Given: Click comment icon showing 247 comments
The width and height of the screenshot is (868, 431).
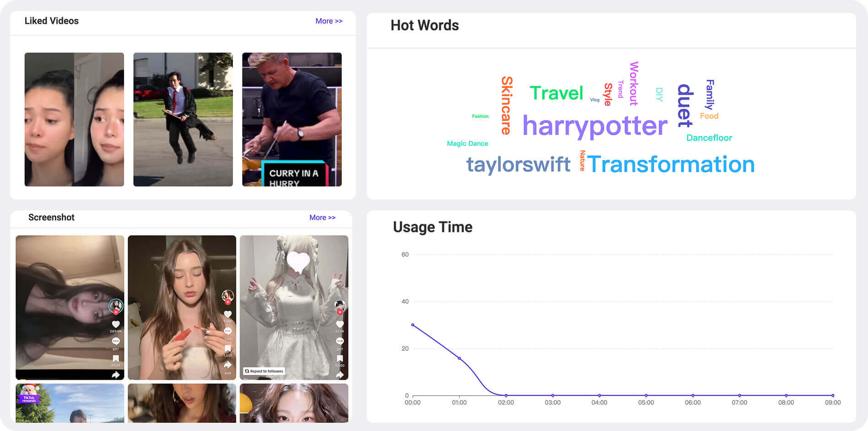Looking at the screenshot, I should point(340,341).
